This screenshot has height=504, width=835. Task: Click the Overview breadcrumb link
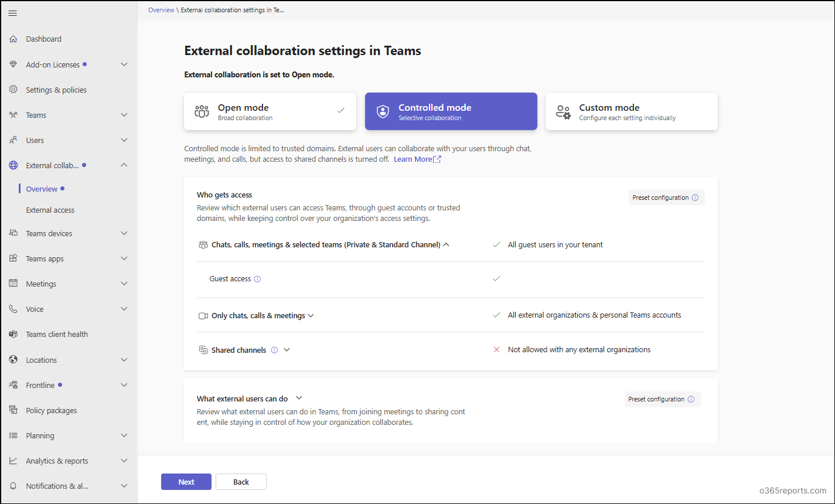click(161, 10)
